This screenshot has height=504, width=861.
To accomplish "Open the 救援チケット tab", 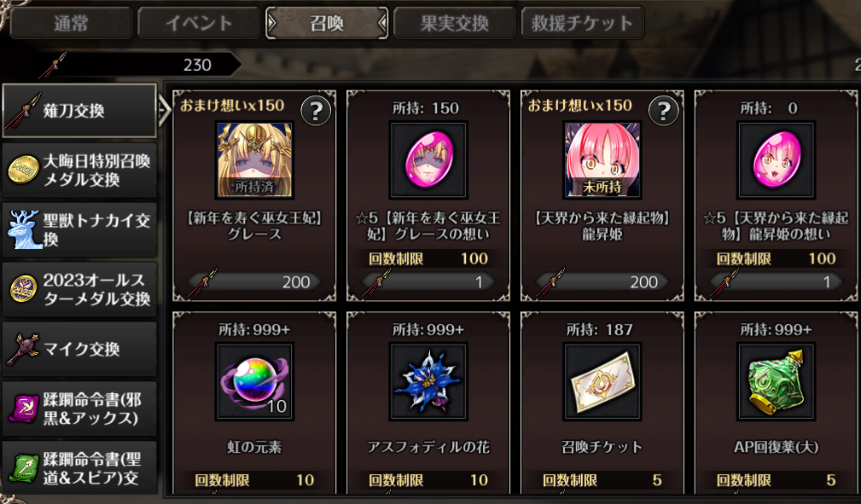I will pyautogui.click(x=583, y=23).
